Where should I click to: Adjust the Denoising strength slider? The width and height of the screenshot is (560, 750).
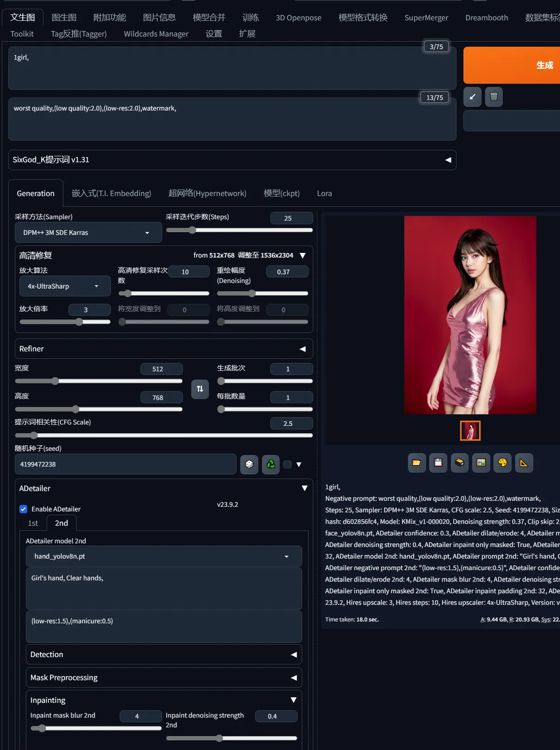[x=262, y=293]
